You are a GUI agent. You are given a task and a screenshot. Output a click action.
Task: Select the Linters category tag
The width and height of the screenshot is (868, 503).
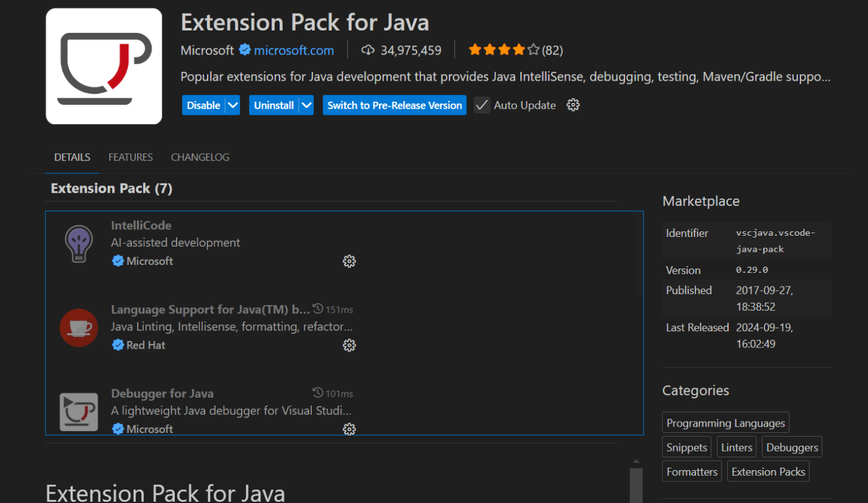(737, 447)
